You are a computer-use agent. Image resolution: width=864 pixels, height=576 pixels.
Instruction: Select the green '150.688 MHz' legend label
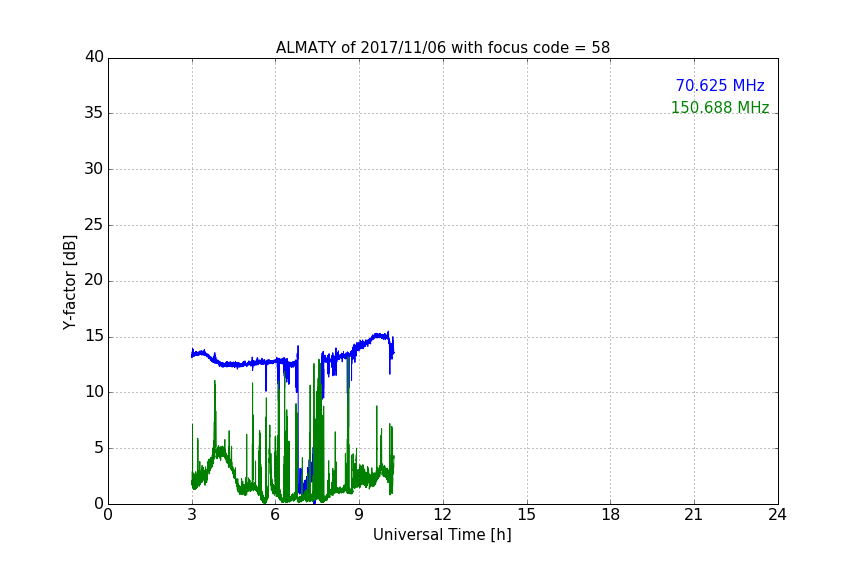click(x=720, y=107)
